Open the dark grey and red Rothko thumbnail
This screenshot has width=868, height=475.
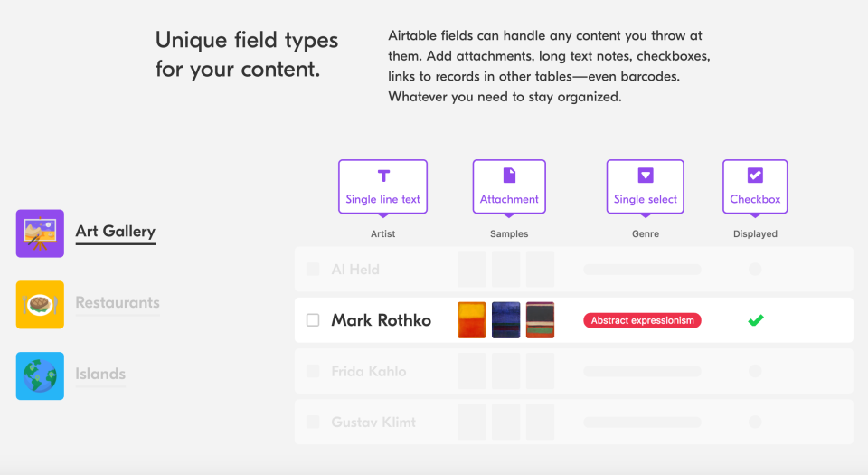tap(541, 320)
